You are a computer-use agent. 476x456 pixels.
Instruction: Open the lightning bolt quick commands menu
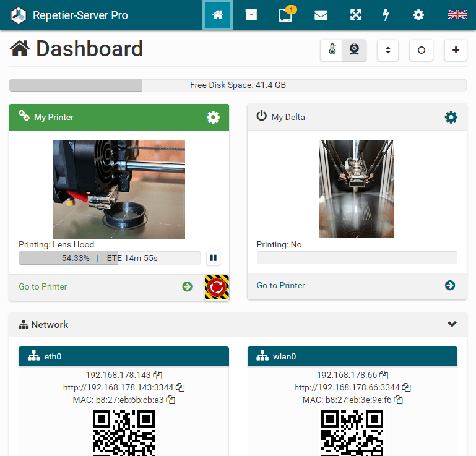point(386,15)
